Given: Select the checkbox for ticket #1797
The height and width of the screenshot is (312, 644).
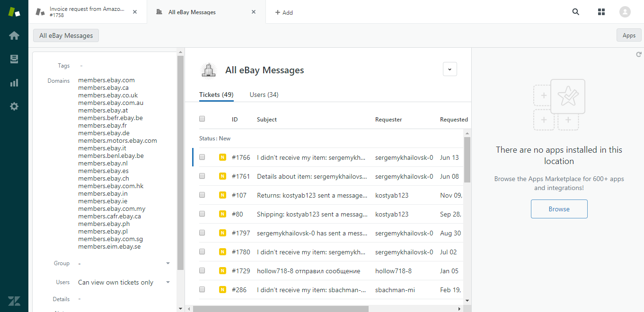Looking at the screenshot, I should 202,233.
